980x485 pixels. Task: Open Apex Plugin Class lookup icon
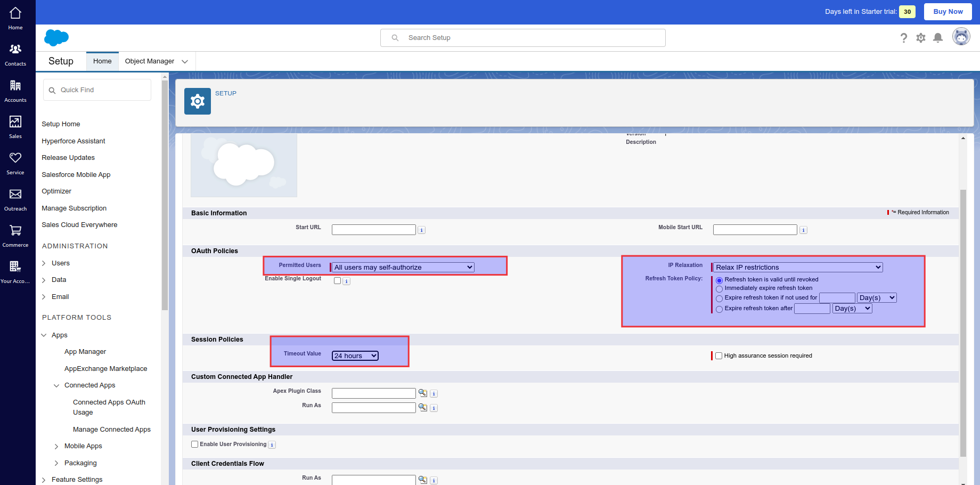point(423,393)
